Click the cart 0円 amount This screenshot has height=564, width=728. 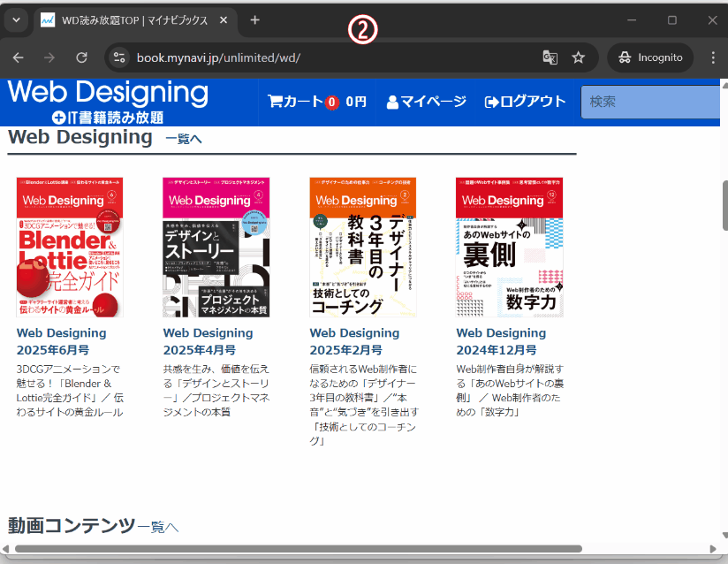356,102
